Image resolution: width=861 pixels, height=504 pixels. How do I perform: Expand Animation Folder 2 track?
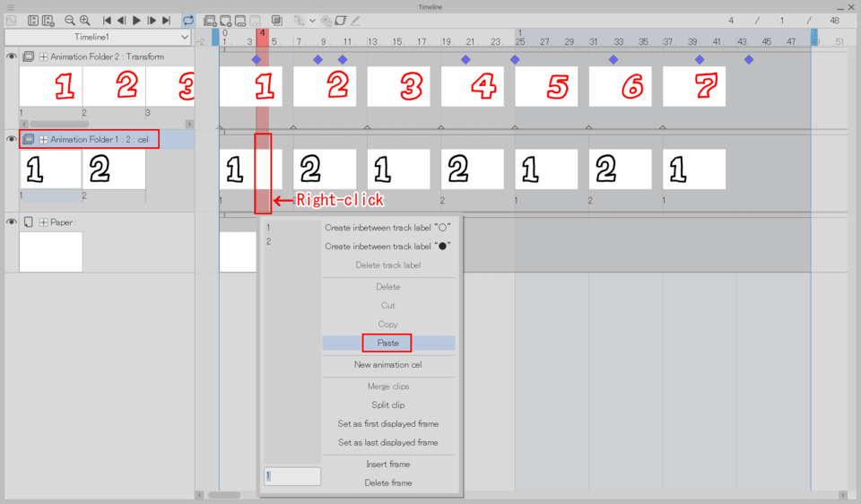43,56
